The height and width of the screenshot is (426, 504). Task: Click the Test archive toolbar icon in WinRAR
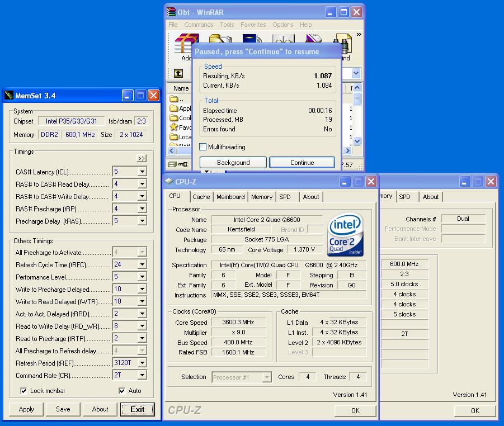(x=252, y=39)
